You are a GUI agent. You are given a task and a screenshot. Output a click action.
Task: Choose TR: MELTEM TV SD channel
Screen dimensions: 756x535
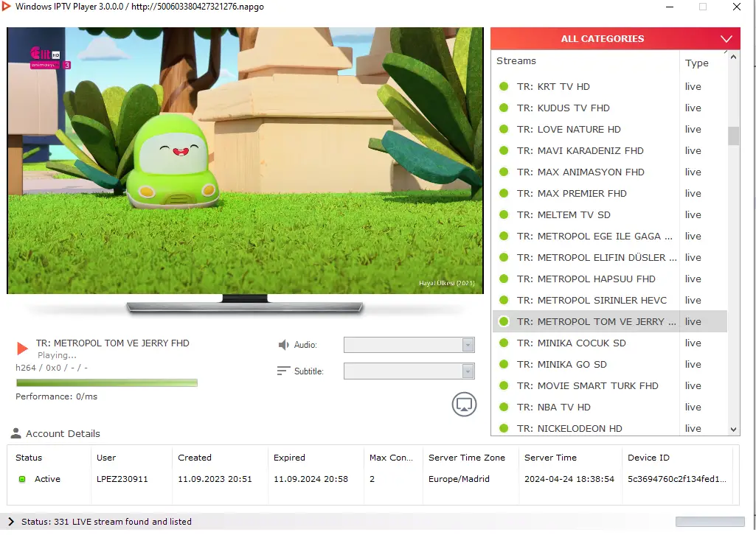click(609, 214)
